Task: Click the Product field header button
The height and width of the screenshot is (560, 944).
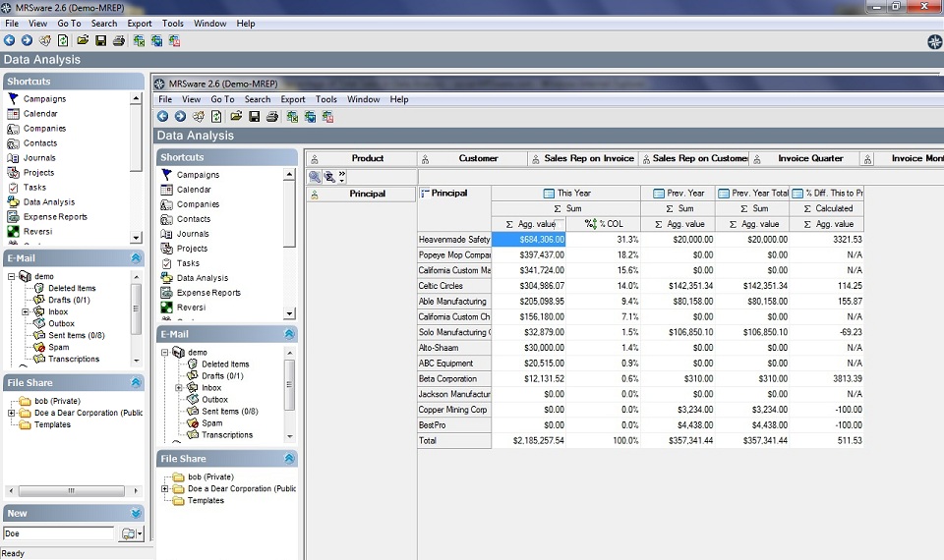Action: point(361,158)
